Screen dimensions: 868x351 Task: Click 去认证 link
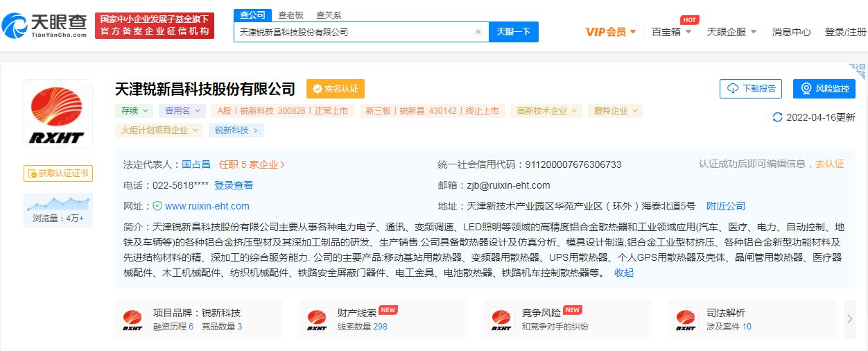click(x=830, y=164)
